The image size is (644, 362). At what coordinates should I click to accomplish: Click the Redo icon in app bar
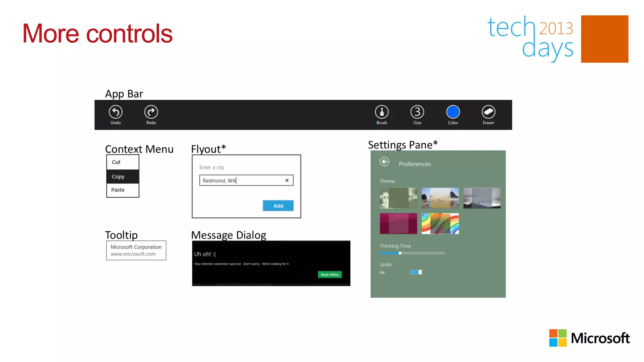click(151, 112)
